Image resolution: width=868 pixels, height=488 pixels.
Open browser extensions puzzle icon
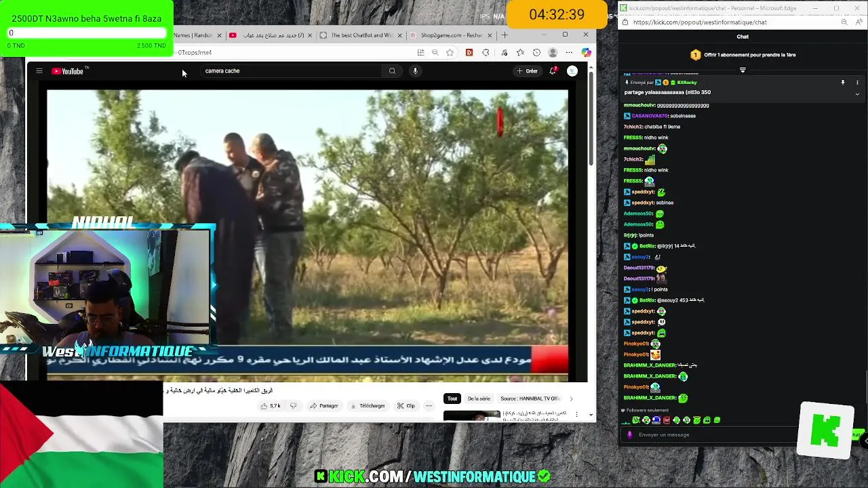click(x=486, y=53)
